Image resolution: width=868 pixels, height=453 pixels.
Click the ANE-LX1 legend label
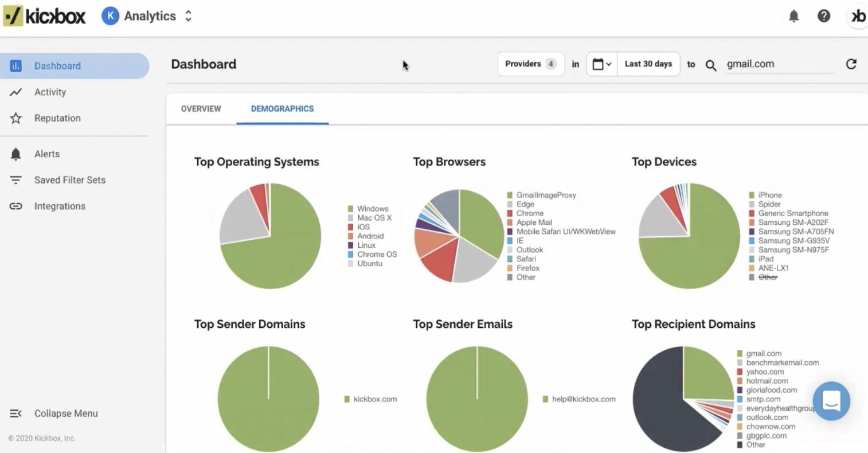[x=773, y=268]
